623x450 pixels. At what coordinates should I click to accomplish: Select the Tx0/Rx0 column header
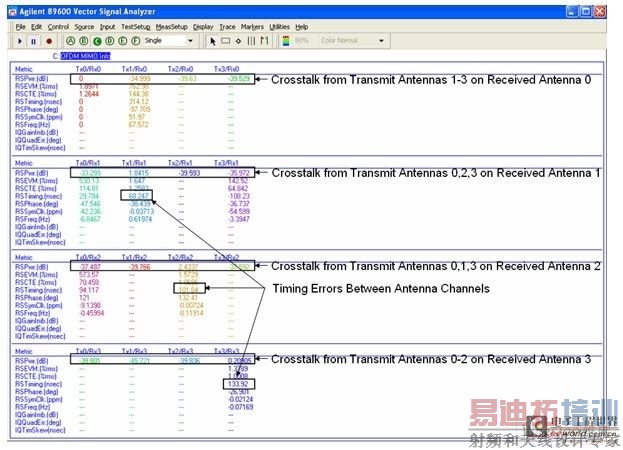tap(88, 69)
